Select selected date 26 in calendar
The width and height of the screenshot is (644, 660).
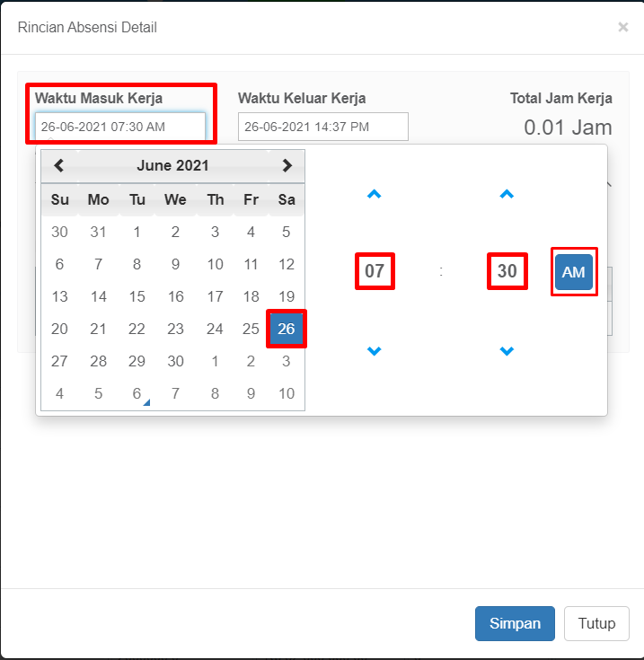click(287, 329)
